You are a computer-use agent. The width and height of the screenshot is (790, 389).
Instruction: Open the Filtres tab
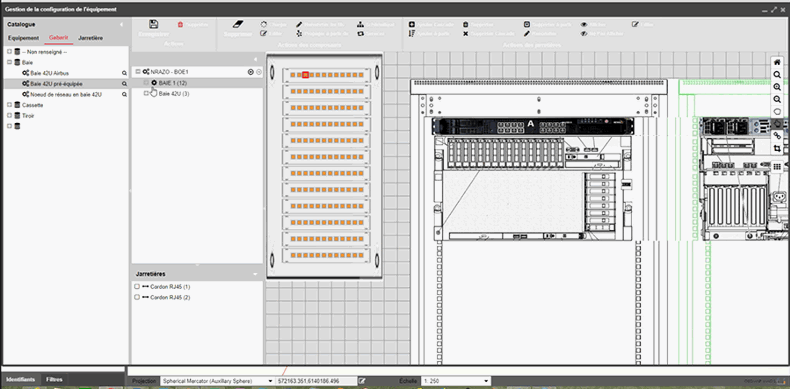(x=54, y=379)
